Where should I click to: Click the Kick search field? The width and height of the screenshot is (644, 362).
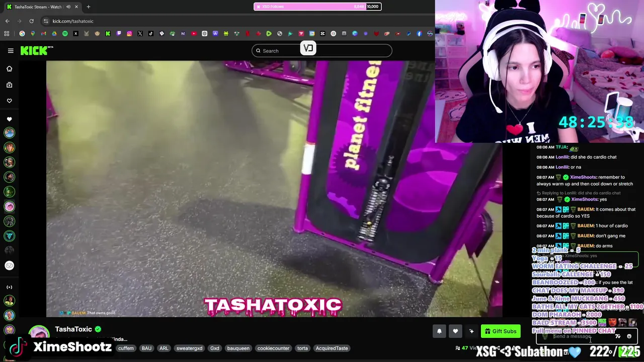[322, 51]
